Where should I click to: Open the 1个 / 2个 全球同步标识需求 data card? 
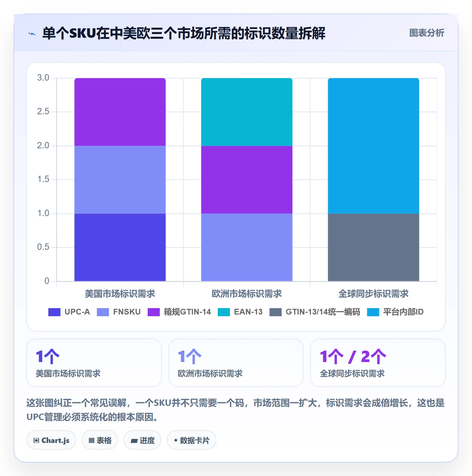pos(378,363)
